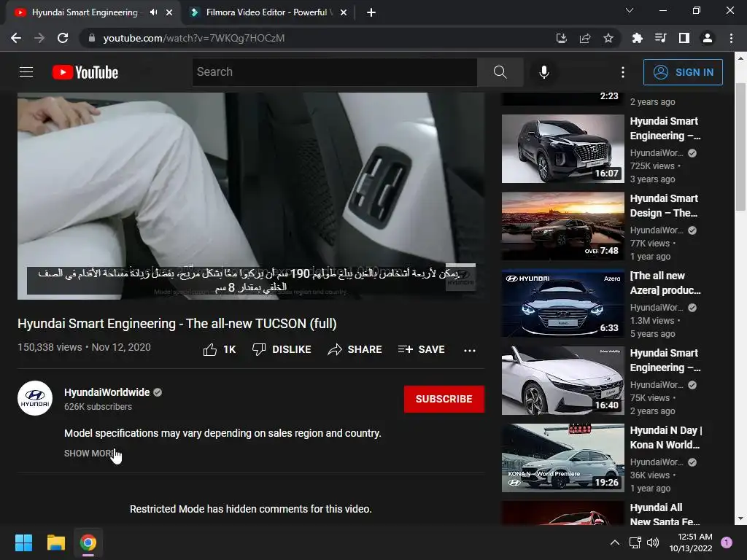Click the address bar URL
The width and height of the screenshot is (747, 560).
coord(193,38)
